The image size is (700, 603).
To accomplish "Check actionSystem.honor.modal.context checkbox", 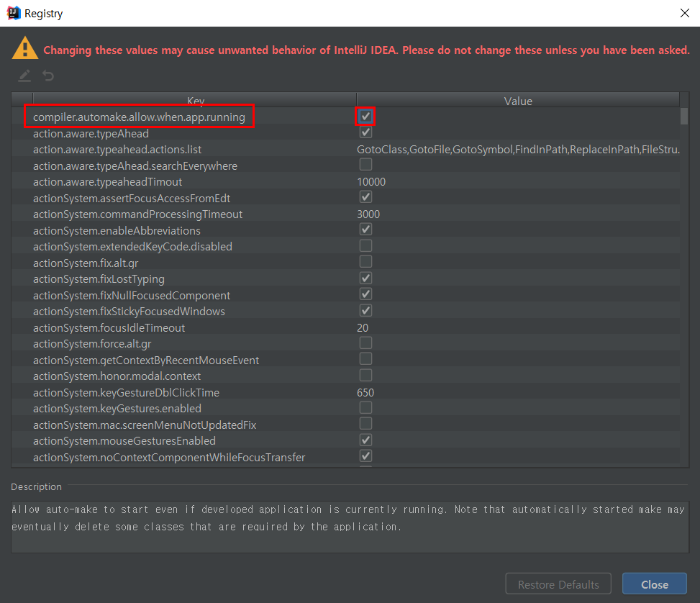I will pyautogui.click(x=365, y=375).
